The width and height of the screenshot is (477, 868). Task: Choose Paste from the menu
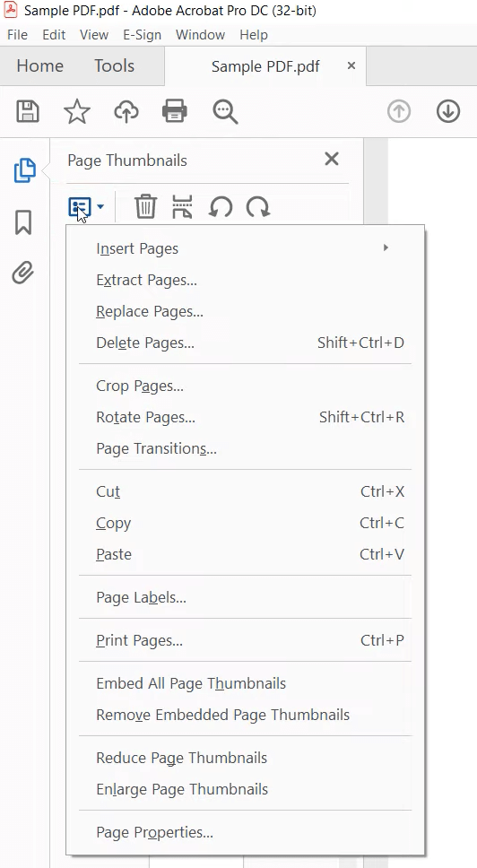245,554
